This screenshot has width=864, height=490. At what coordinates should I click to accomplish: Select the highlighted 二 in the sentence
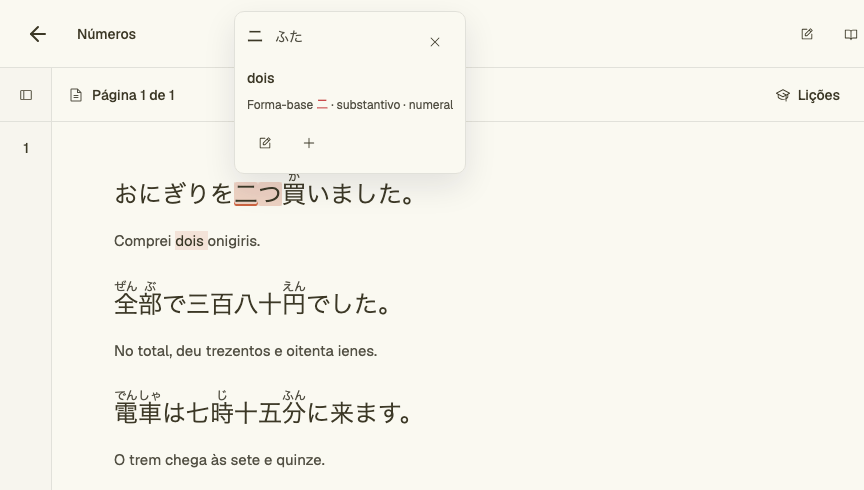pyautogui.click(x=246, y=194)
